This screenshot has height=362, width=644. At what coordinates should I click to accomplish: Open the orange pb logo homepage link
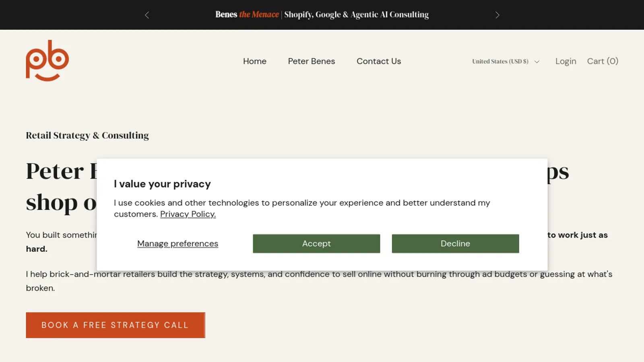[47, 61]
